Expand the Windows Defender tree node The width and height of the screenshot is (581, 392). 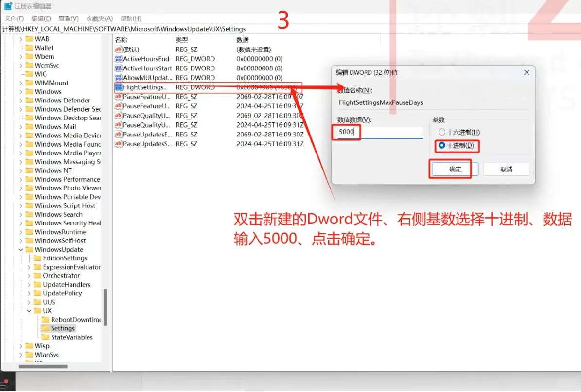21,101
